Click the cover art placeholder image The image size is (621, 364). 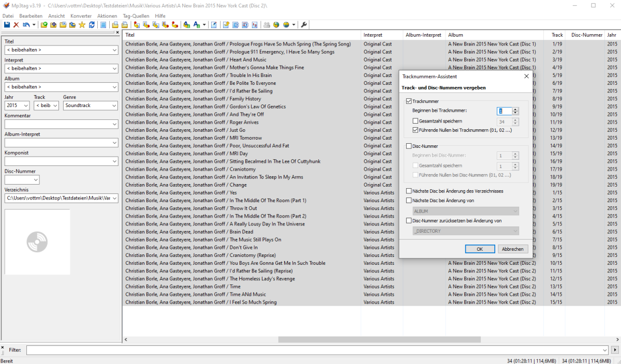[x=37, y=242]
